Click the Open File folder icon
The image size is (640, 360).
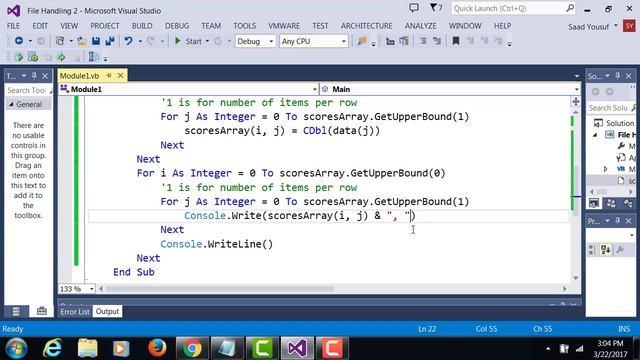[x=82, y=41]
